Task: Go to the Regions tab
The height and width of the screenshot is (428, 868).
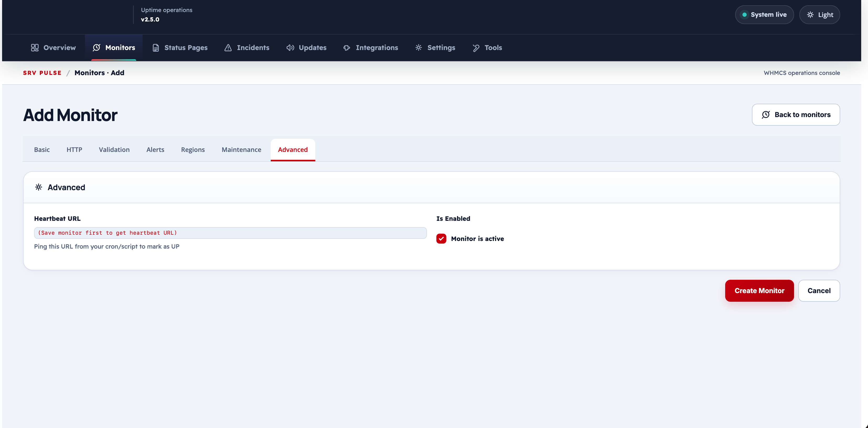Action: [x=193, y=150]
